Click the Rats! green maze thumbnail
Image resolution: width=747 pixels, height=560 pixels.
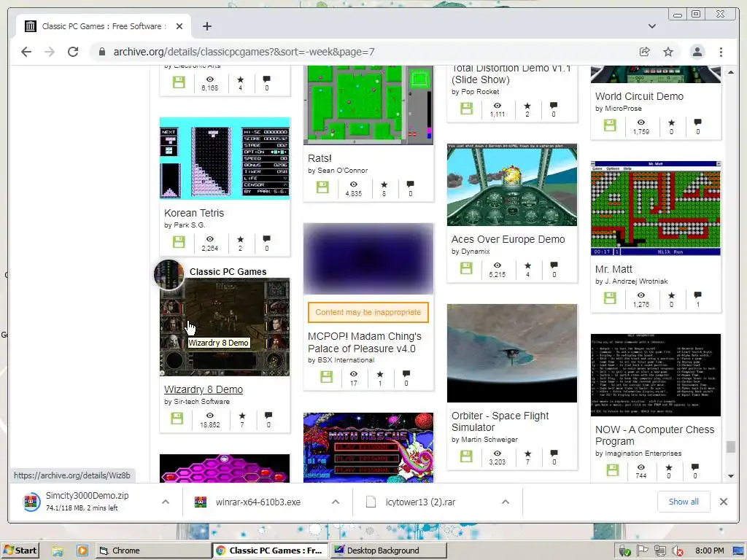(x=368, y=105)
